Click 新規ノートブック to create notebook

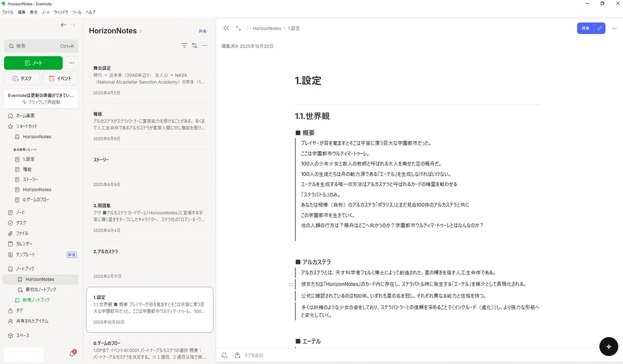[36, 300]
